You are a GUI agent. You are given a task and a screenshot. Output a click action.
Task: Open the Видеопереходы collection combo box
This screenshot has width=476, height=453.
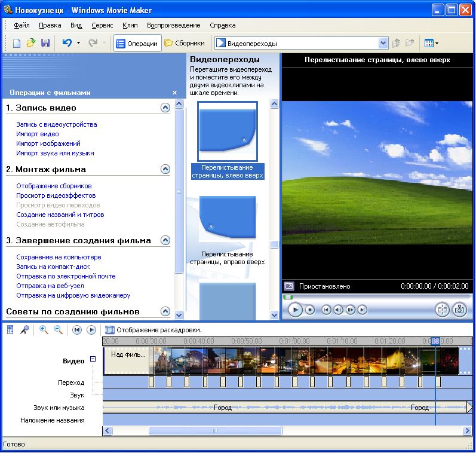[301, 44]
